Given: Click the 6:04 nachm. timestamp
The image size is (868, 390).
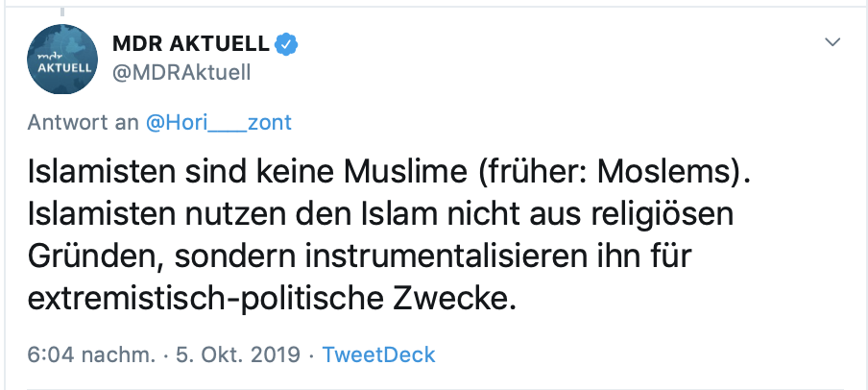Looking at the screenshot, I should (x=91, y=354).
